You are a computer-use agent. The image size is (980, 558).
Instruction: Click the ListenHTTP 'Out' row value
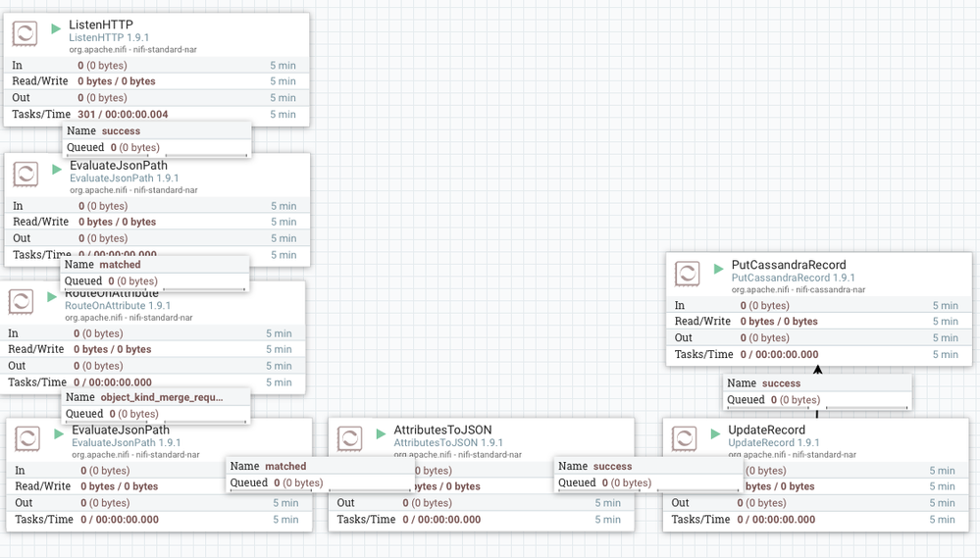[102, 97]
